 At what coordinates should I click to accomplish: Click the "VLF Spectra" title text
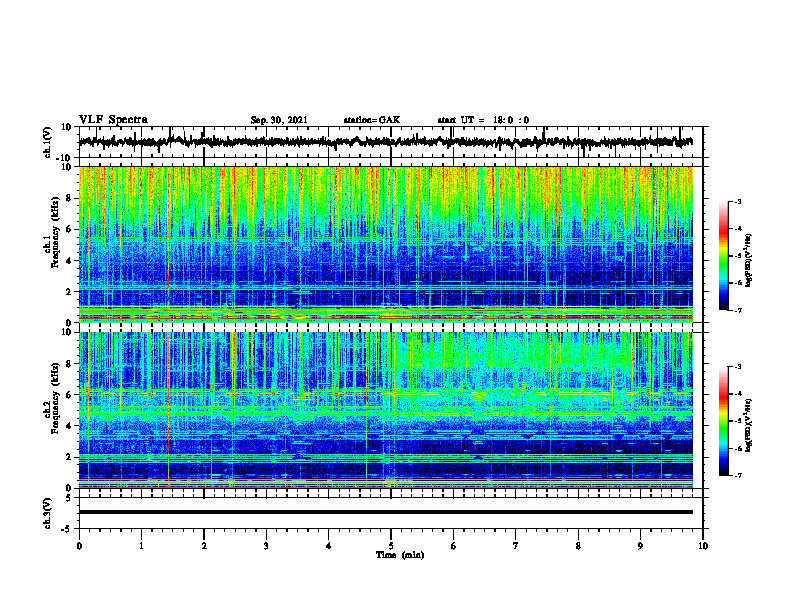(113, 120)
